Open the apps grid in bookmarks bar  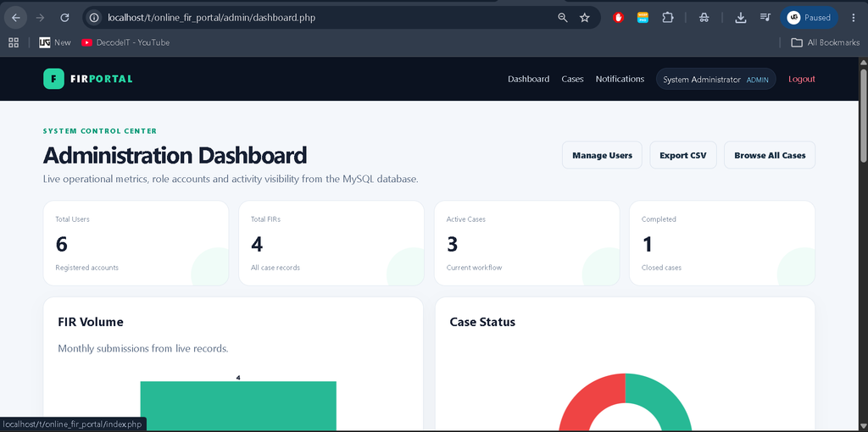tap(14, 42)
